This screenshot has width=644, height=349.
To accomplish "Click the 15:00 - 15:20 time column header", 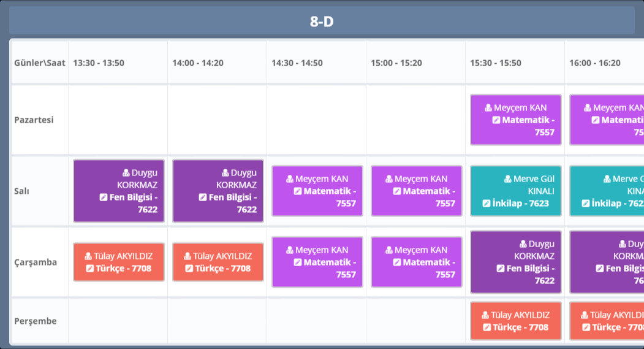I will click(x=396, y=63).
